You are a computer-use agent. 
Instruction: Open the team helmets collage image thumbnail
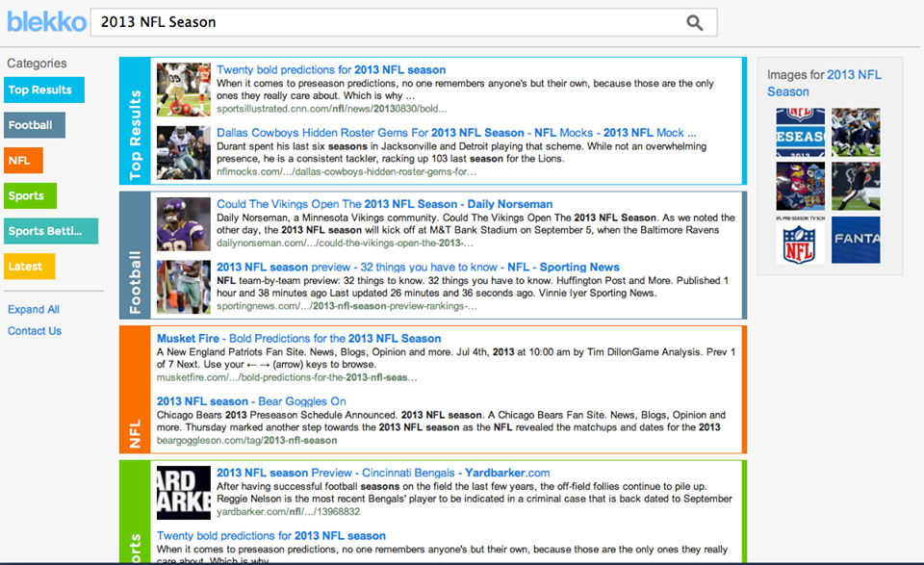click(800, 186)
